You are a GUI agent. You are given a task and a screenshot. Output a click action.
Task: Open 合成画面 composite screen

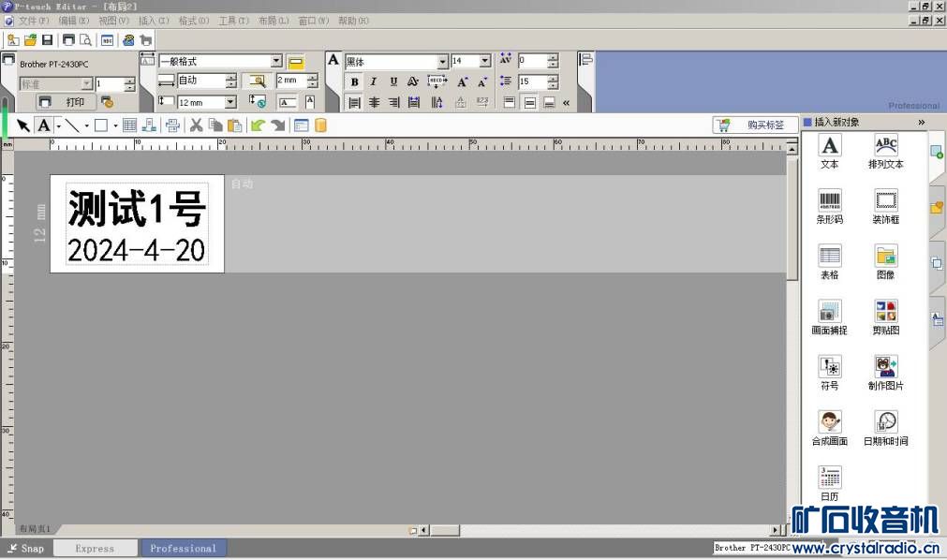pyautogui.click(x=829, y=428)
